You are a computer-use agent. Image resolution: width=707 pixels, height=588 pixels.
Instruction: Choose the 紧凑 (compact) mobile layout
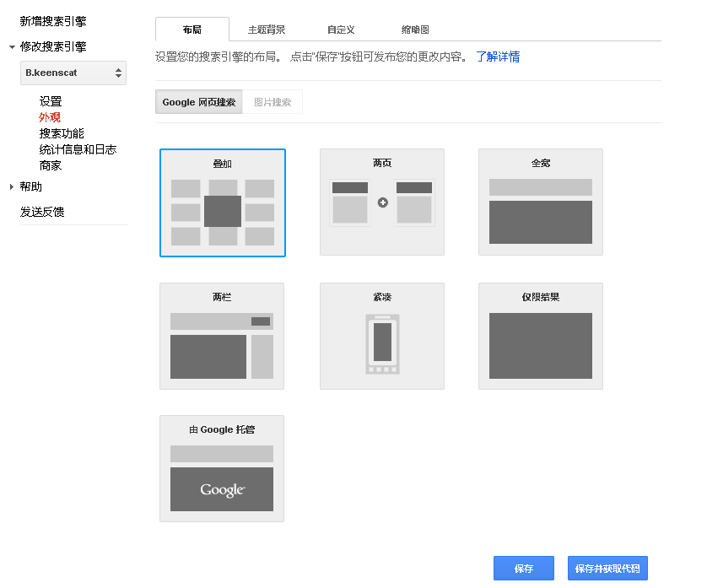381,336
